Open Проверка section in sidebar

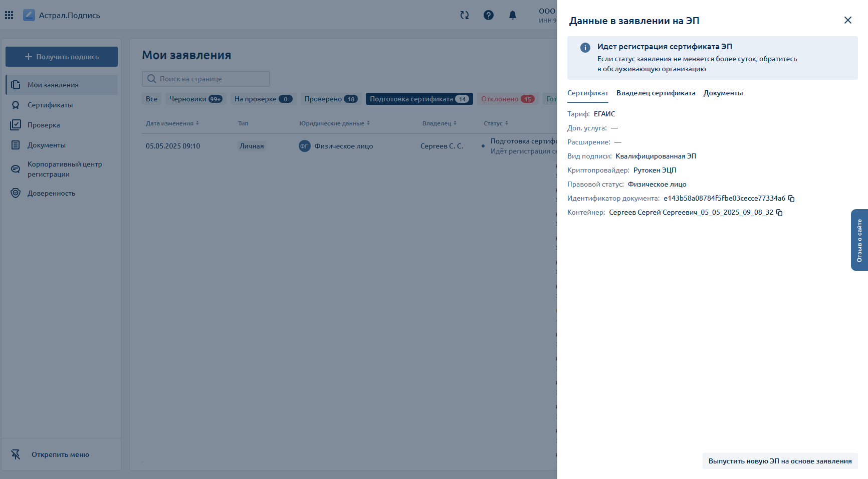[x=62, y=125]
